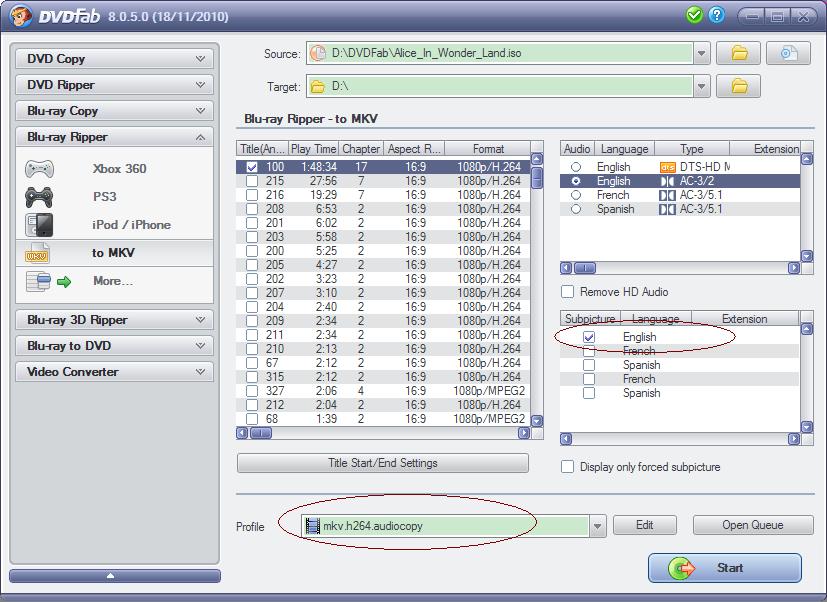Enable Remove HD Audio checkbox
The width and height of the screenshot is (827, 602).
click(568, 292)
